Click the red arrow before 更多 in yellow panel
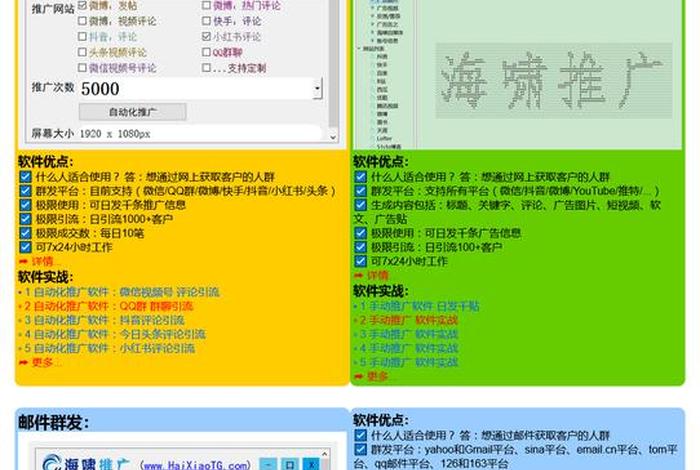Image resolution: width=700 pixels, height=470 pixels. (x=23, y=362)
